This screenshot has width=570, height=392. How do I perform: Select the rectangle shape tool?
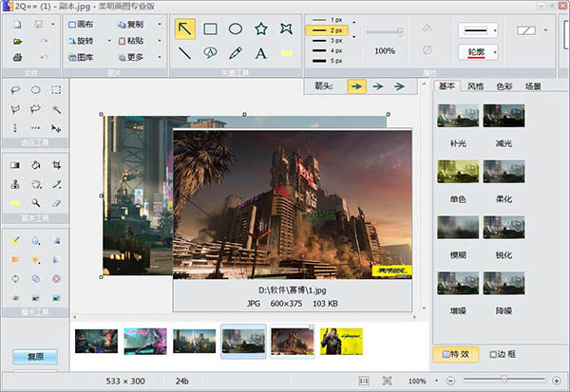(x=210, y=29)
